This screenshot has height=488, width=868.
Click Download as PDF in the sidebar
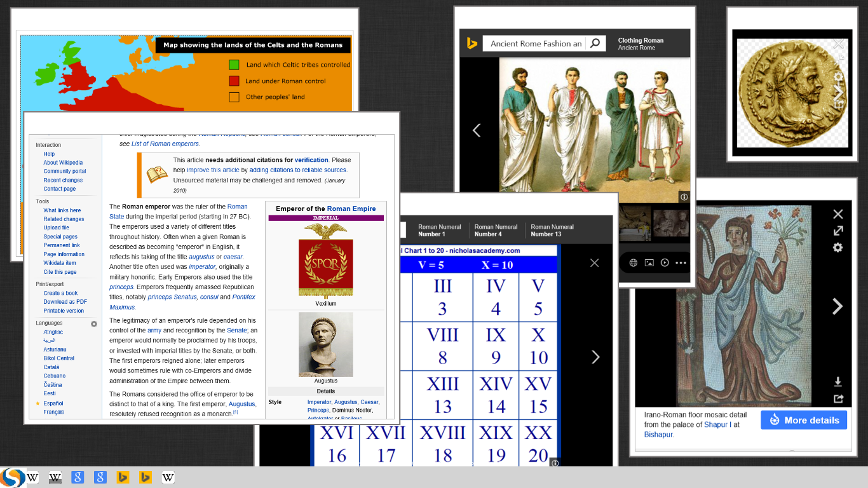[65, 302]
